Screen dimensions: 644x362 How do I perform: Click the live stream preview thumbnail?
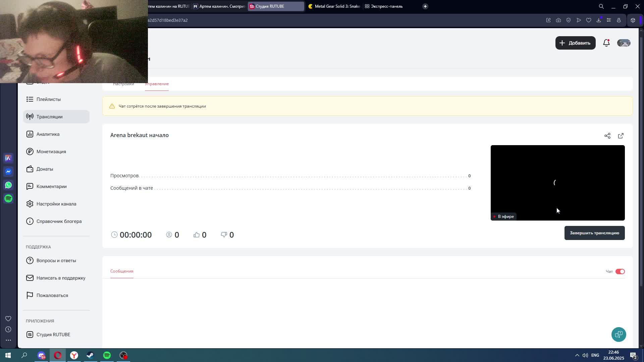point(557,183)
